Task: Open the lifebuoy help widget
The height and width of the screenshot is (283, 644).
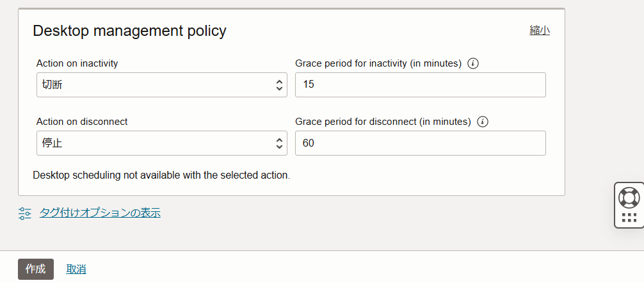Action: click(x=629, y=197)
